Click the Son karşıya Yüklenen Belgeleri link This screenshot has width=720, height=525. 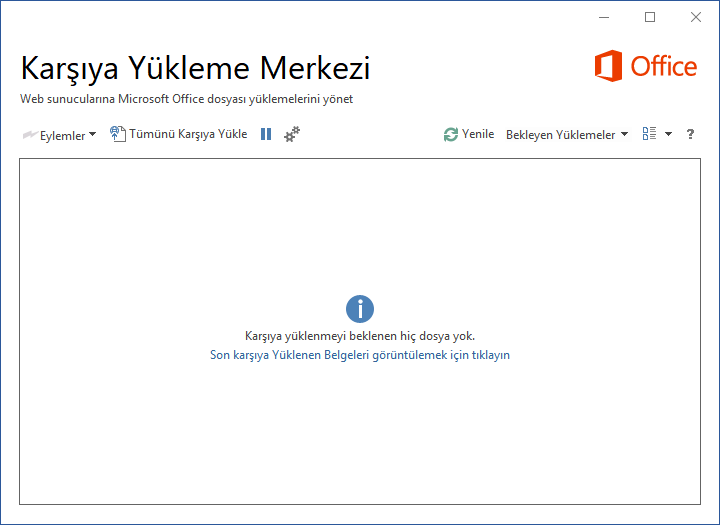(360, 355)
